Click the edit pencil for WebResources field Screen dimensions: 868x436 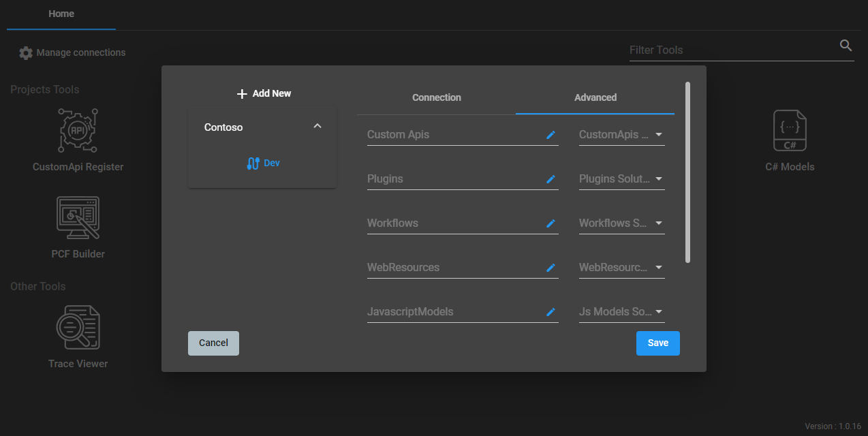click(x=551, y=268)
